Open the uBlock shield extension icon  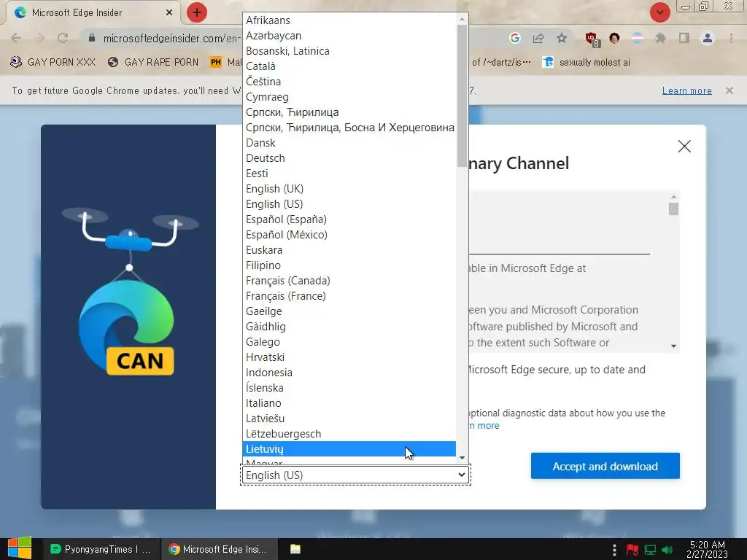pyautogui.click(x=592, y=39)
